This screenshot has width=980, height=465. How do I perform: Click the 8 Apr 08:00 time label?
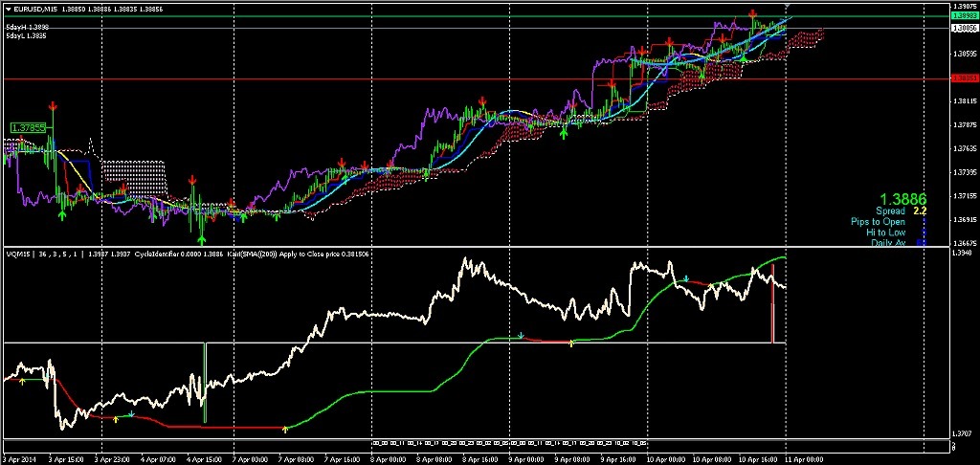434,458
